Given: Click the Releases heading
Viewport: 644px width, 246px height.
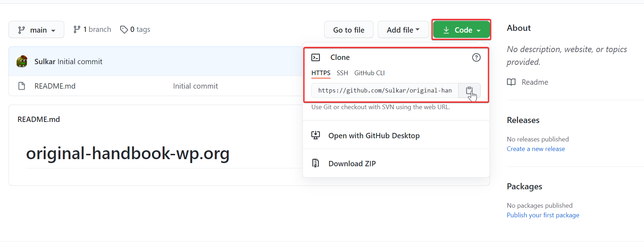Looking at the screenshot, I should [523, 120].
